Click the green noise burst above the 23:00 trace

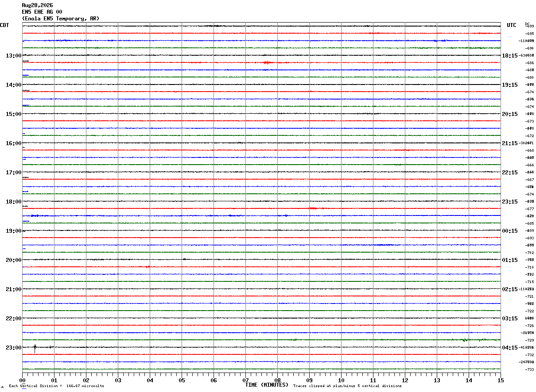(465, 340)
